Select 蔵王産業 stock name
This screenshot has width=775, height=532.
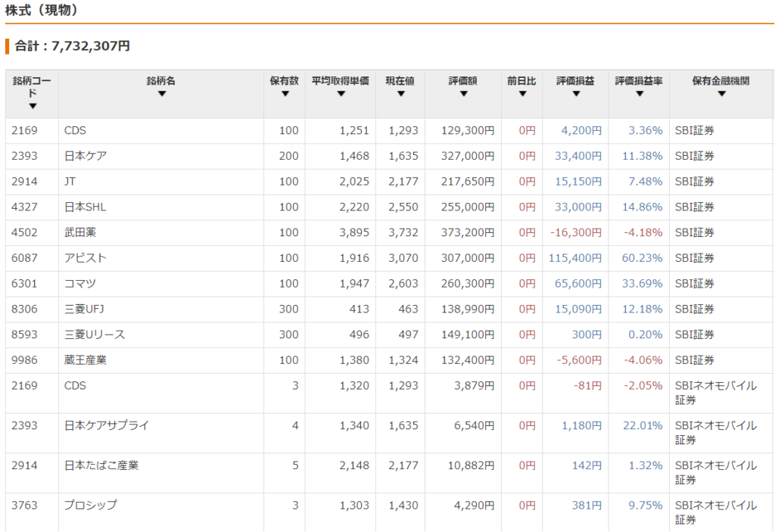click(x=86, y=360)
